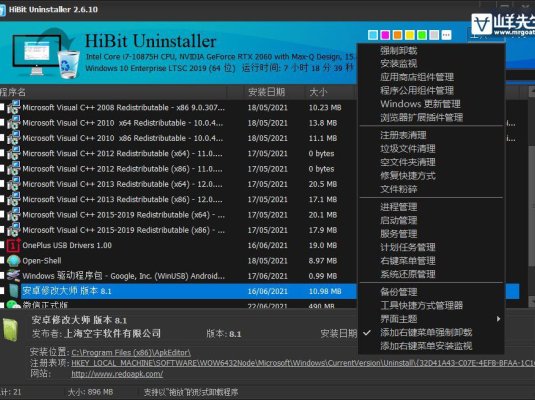
Task: Tick checkbox for Visual C++ 2013 (x86)
Action: click(x=2, y=199)
